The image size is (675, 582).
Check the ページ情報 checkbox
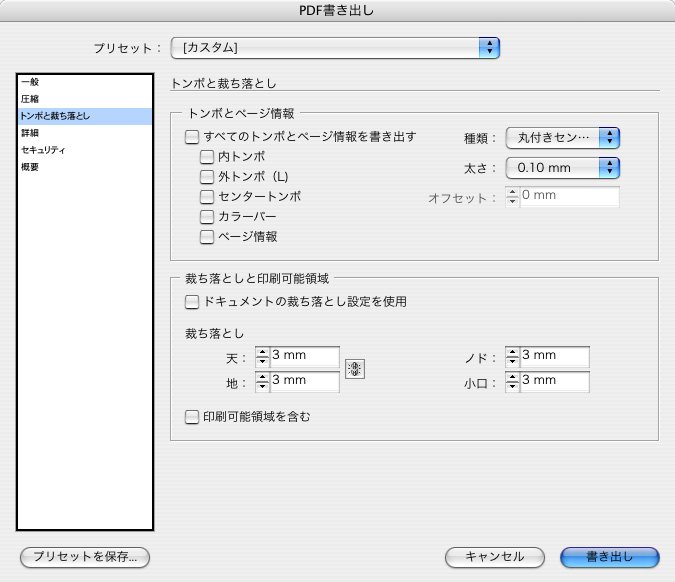(x=207, y=237)
